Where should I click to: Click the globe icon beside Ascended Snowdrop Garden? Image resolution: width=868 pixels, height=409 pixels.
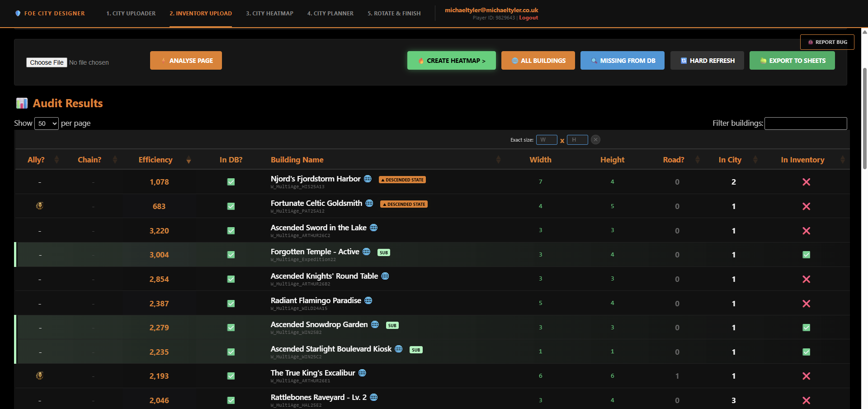375,324
